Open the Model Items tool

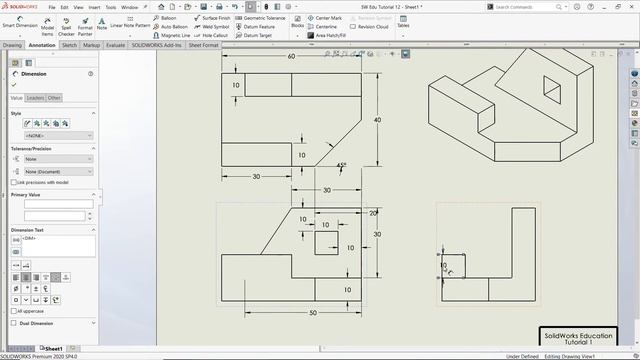(x=47, y=27)
